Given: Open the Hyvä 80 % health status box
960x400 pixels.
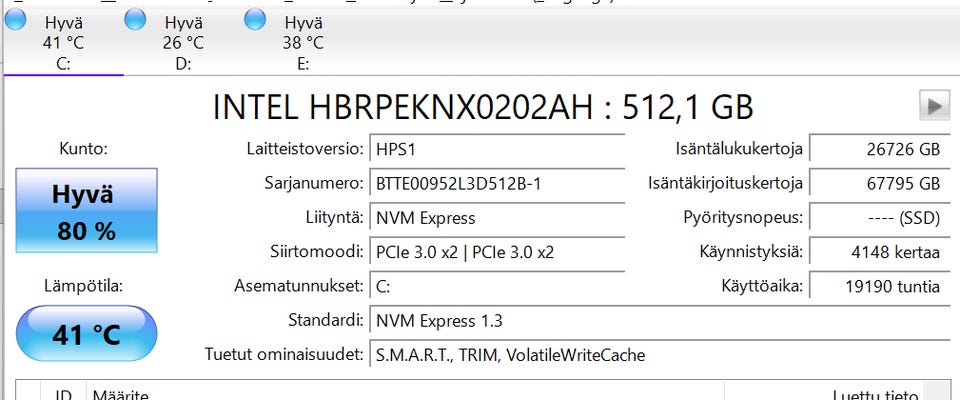Looking at the screenshot, I should (86, 210).
